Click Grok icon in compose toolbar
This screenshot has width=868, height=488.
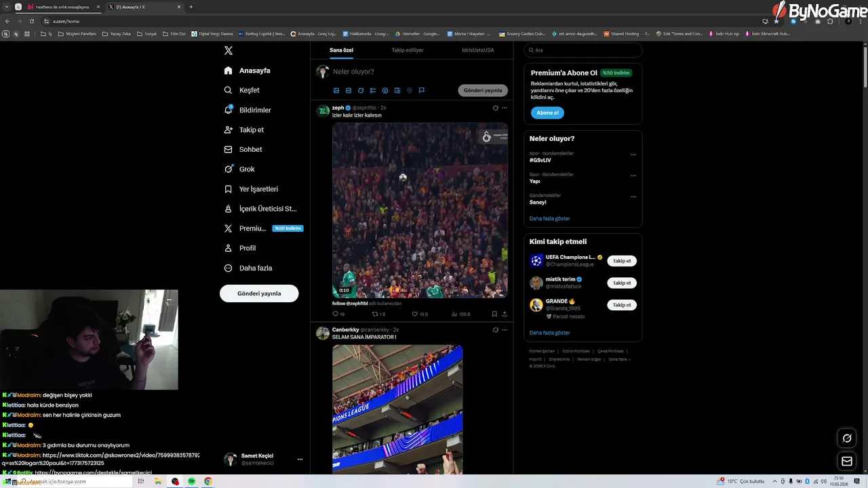pos(361,90)
